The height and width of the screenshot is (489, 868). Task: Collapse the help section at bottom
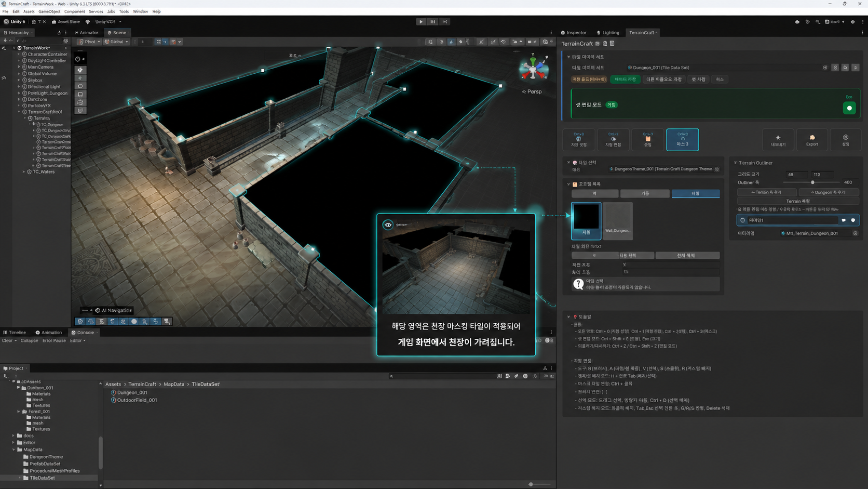click(x=568, y=316)
